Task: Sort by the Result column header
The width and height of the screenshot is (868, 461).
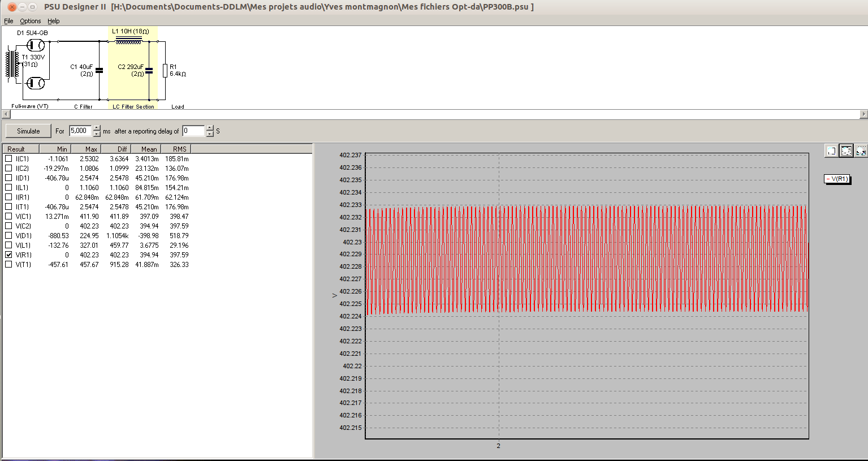Action: (x=21, y=149)
